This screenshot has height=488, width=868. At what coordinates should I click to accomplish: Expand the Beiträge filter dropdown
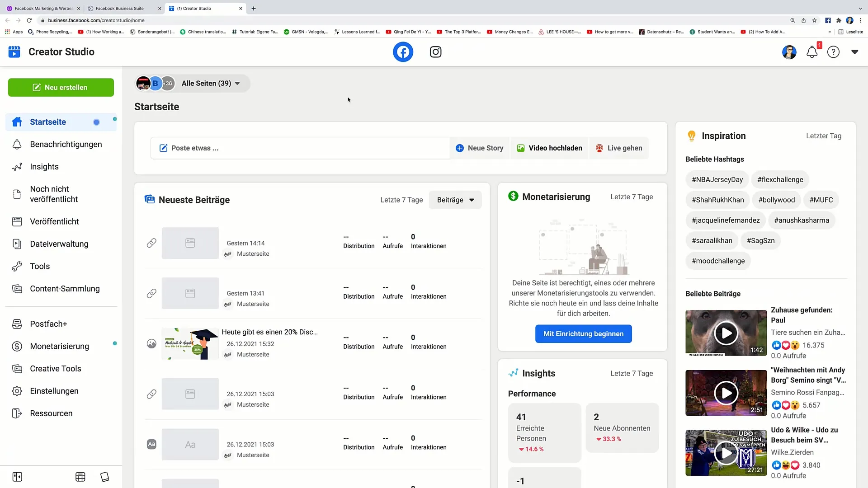click(455, 200)
